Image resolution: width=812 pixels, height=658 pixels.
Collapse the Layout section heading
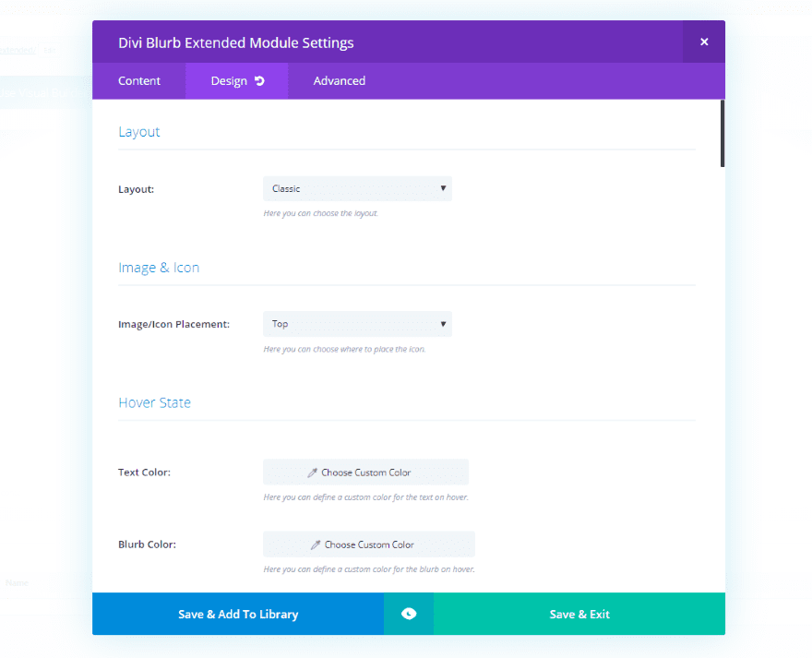click(139, 132)
